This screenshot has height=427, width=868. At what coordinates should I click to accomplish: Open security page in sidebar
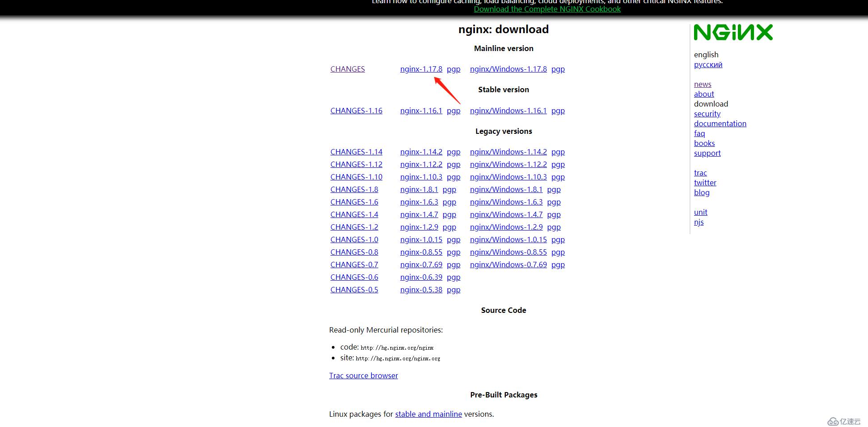tap(707, 114)
